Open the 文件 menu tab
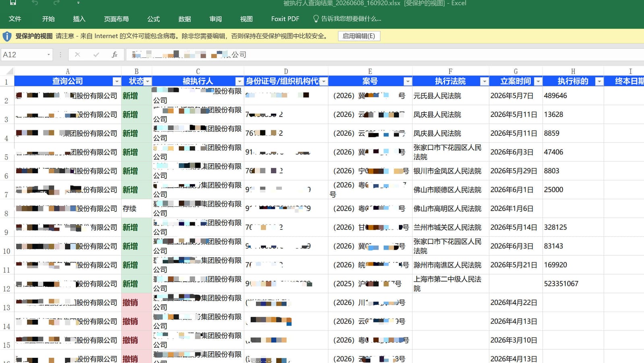This screenshot has width=644, height=363. tap(15, 19)
